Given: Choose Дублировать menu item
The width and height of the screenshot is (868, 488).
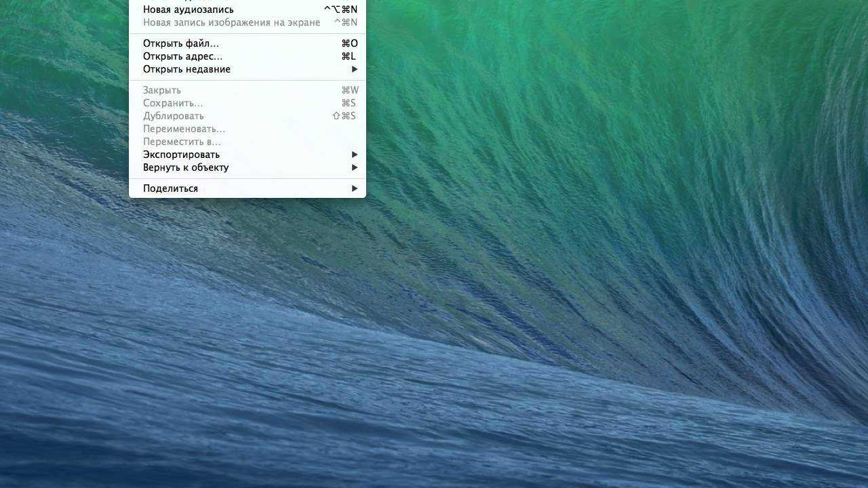Looking at the screenshot, I should (248, 116).
